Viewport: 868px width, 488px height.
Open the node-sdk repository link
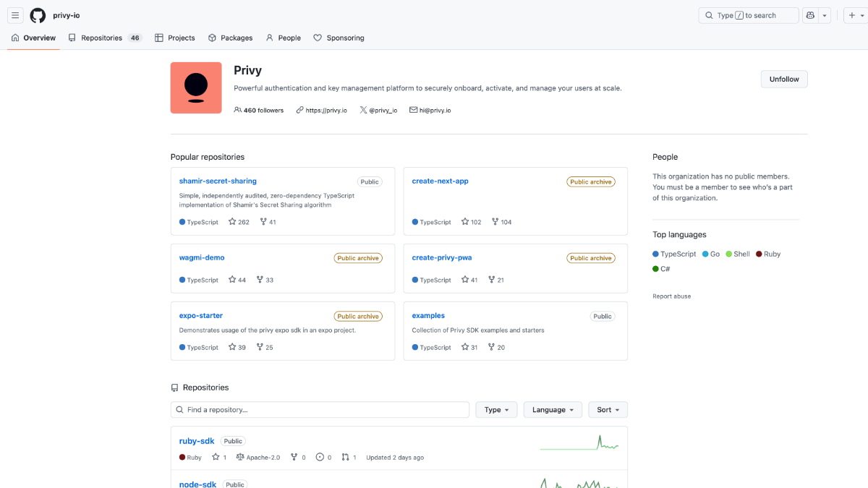197,484
